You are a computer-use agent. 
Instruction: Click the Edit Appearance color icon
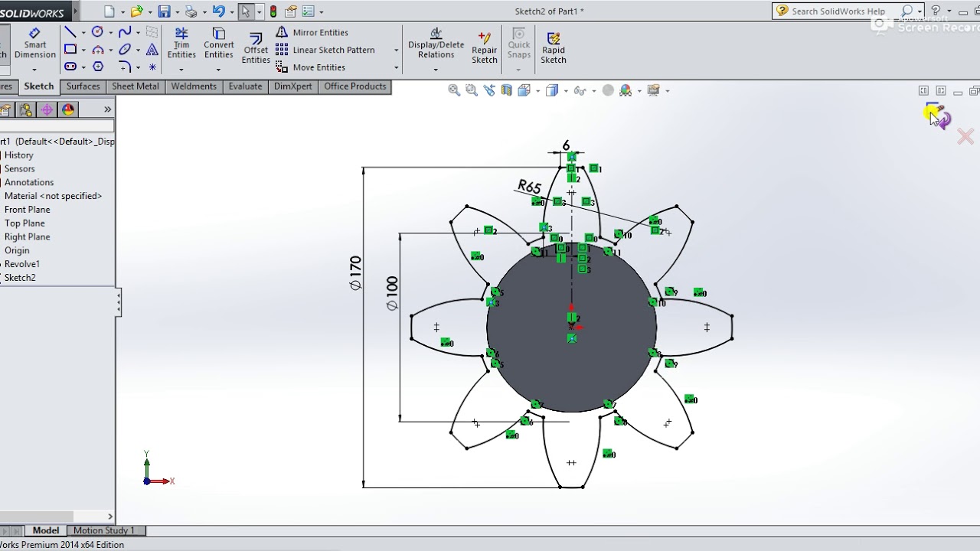pyautogui.click(x=626, y=90)
